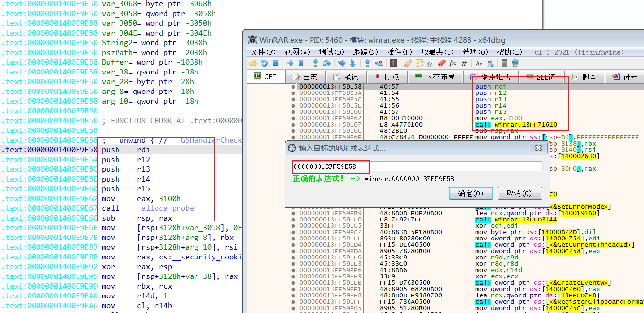This screenshot has height=313, width=644.
Task: Switch to the 日志 tab
Action: (x=305, y=77)
